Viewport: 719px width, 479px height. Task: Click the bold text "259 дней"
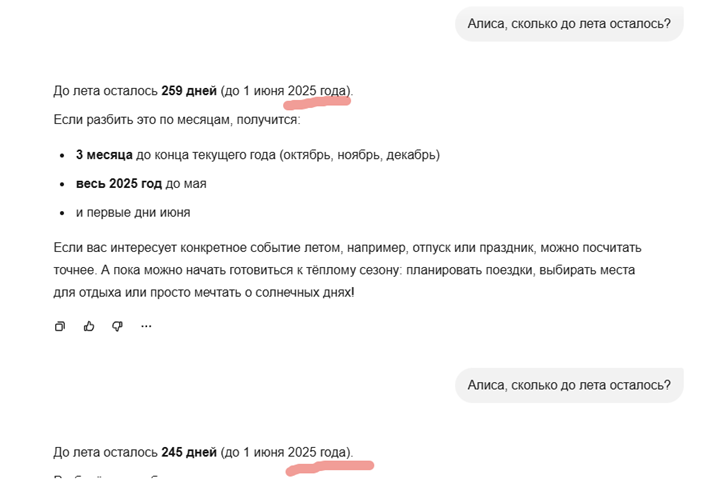coord(189,91)
